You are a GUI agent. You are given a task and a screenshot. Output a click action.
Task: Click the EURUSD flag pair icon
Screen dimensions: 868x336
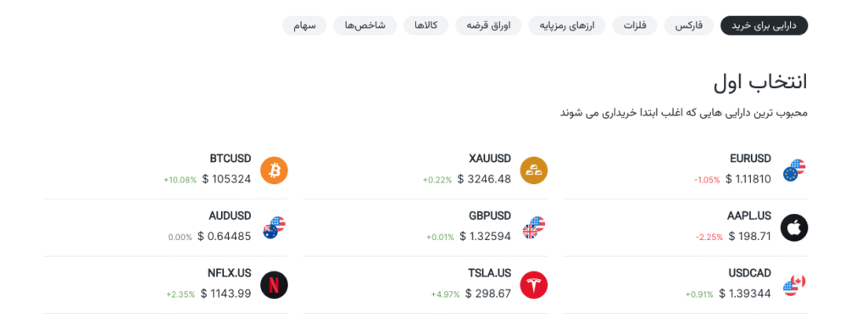pyautogui.click(x=793, y=171)
